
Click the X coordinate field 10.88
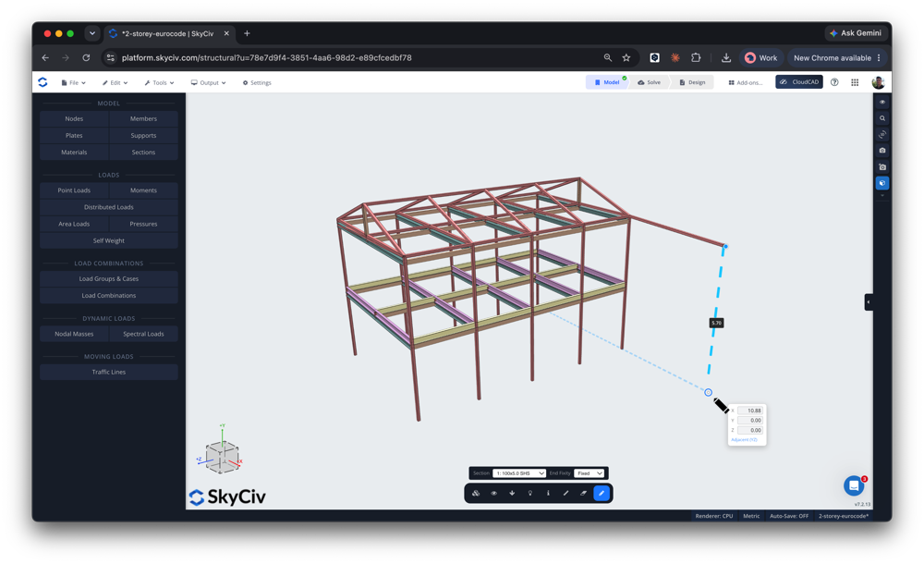750,411
